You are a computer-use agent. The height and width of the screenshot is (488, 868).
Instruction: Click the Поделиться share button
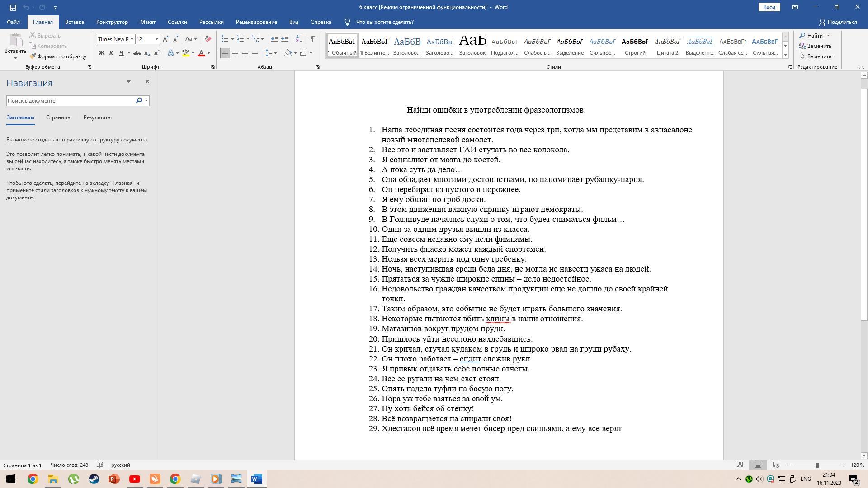coord(838,22)
